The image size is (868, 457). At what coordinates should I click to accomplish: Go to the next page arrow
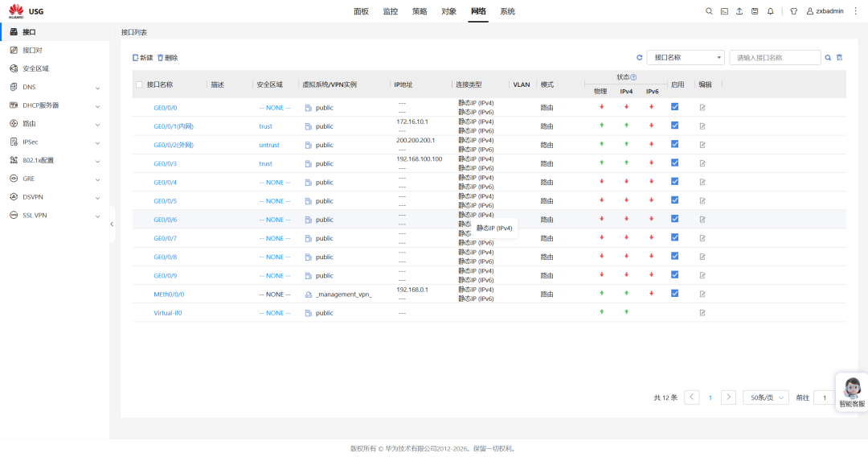coord(728,397)
